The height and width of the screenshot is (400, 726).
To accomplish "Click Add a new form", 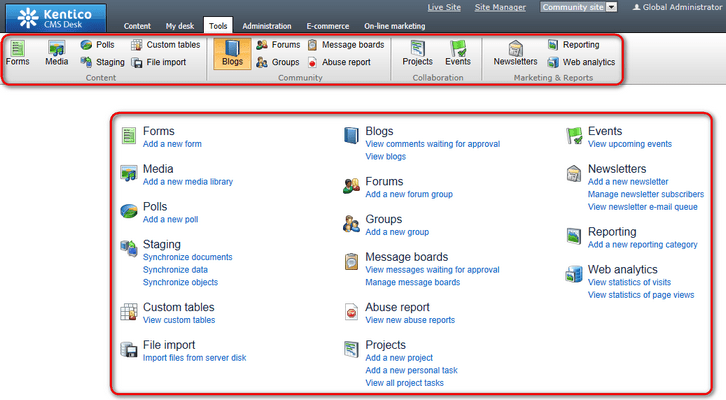I will pyautogui.click(x=172, y=144).
